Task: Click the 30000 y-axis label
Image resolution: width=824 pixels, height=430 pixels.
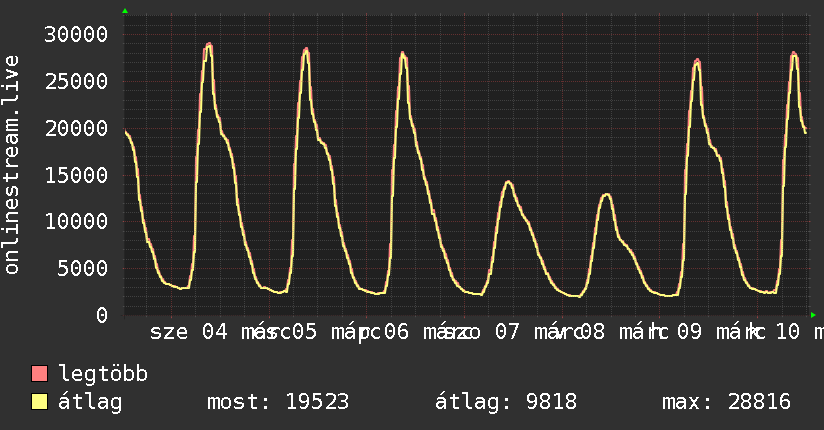Action: (76, 35)
